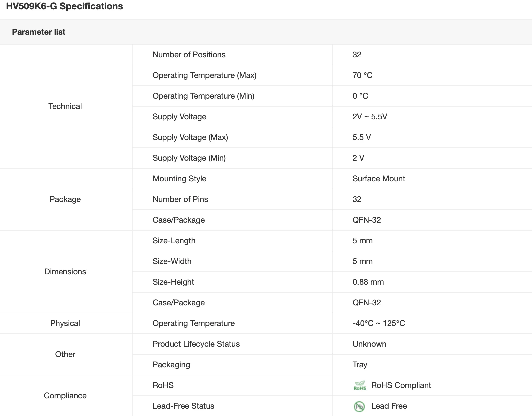Screen dimensions: 532x416
Task: Click the Size-Height 0.88 mm value
Action: (x=368, y=282)
